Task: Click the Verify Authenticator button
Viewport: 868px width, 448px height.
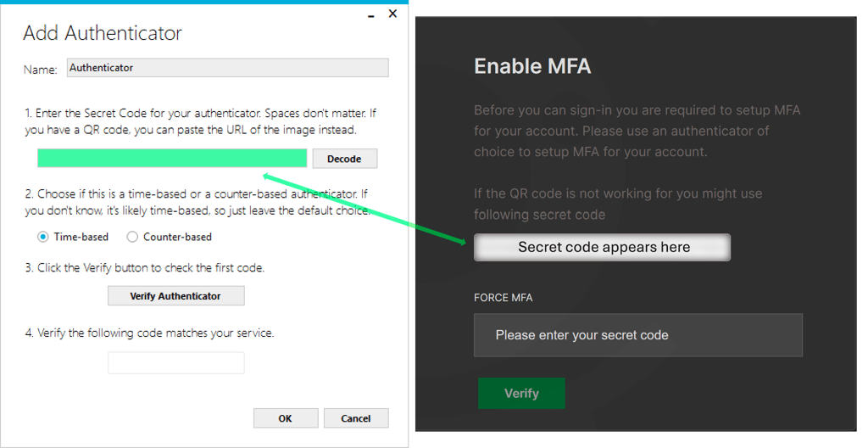Action: [x=175, y=296]
